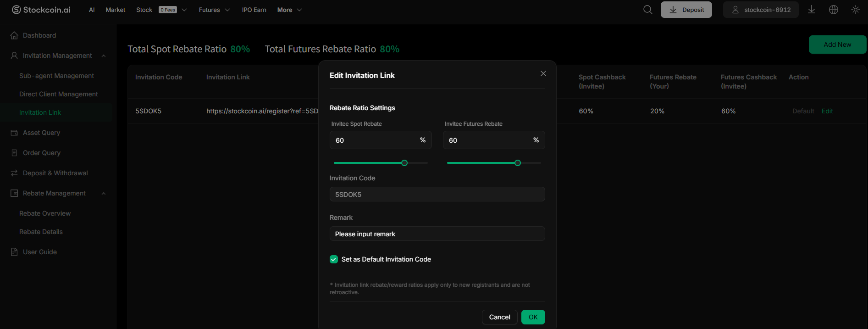This screenshot has height=329, width=868.
Task: Click the Stockcoin.ai logo
Action: tap(41, 10)
